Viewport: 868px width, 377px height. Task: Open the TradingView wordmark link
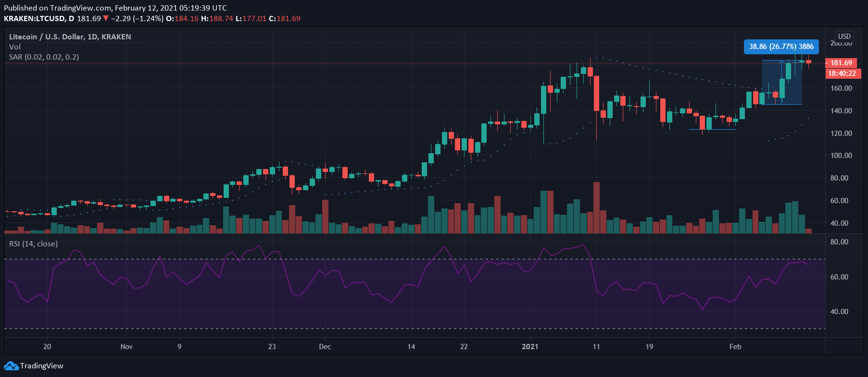[42, 366]
